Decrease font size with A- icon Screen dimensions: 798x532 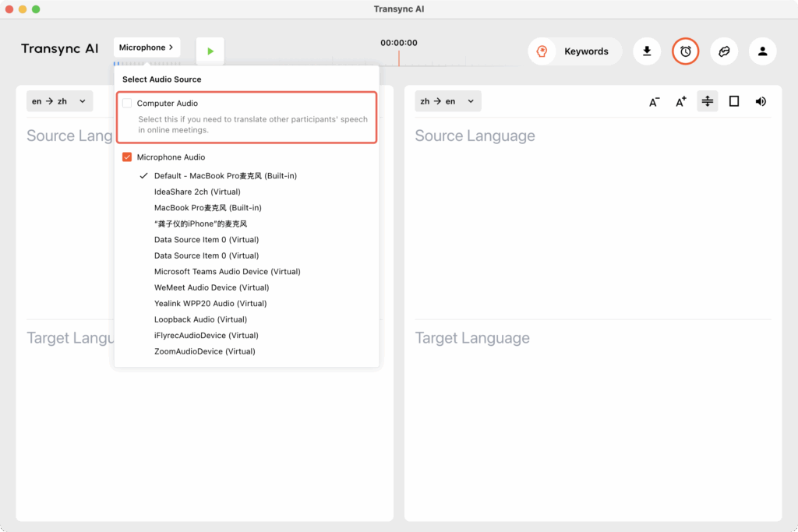tap(655, 101)
